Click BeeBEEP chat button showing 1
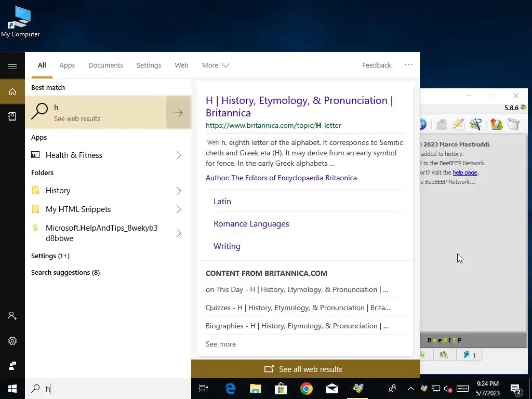Viewport: 532px width, 399px height. point(470,355)
